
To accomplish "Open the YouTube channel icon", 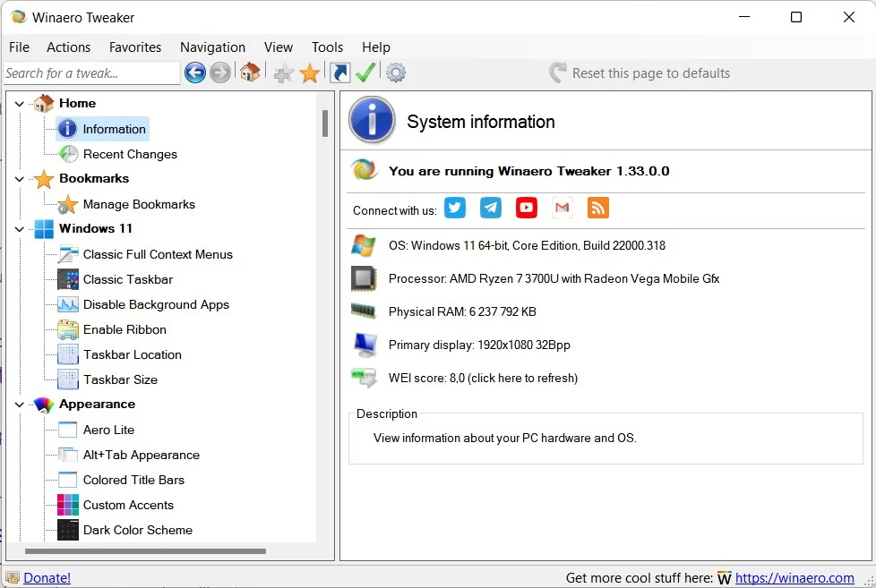I will 527,208.
